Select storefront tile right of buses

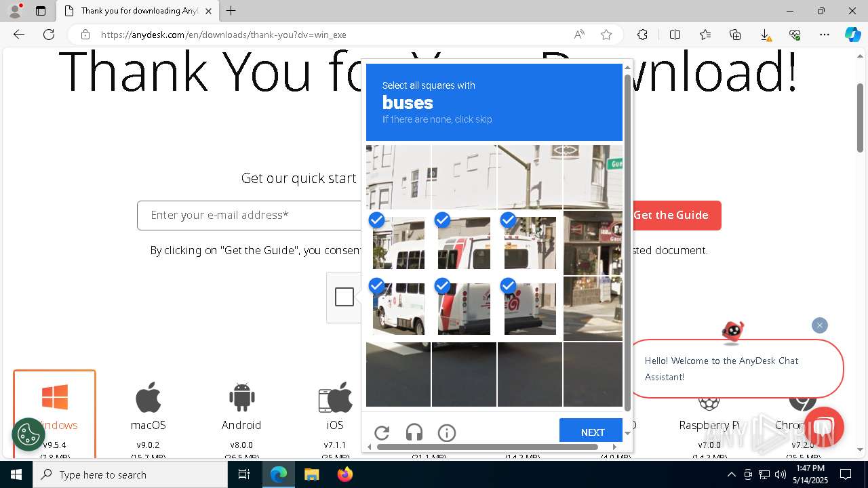593,243
